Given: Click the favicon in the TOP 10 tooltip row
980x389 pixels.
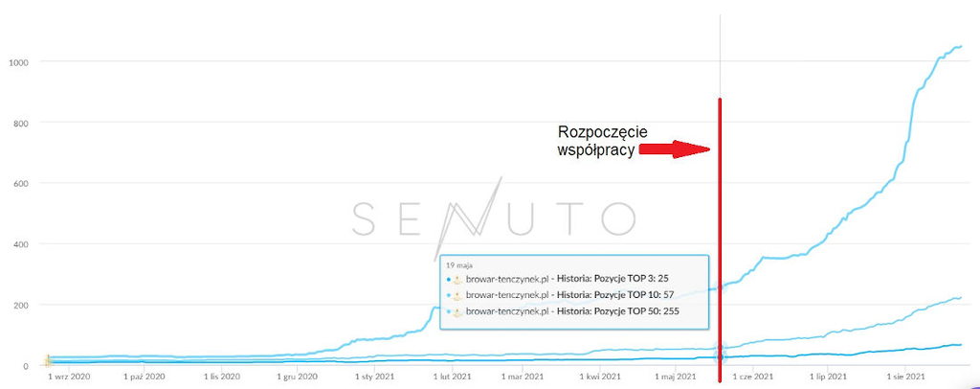Looking at the screenshot, I should coord(457,296).
